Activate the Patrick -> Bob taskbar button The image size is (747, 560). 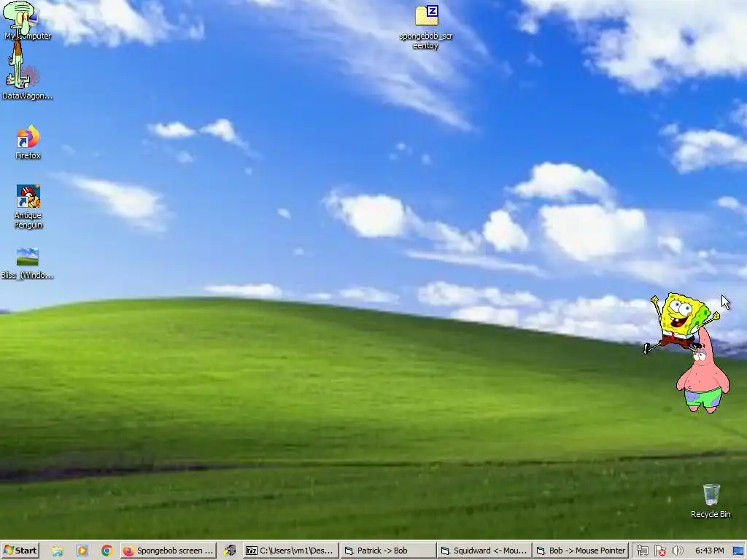click(388, 551)
